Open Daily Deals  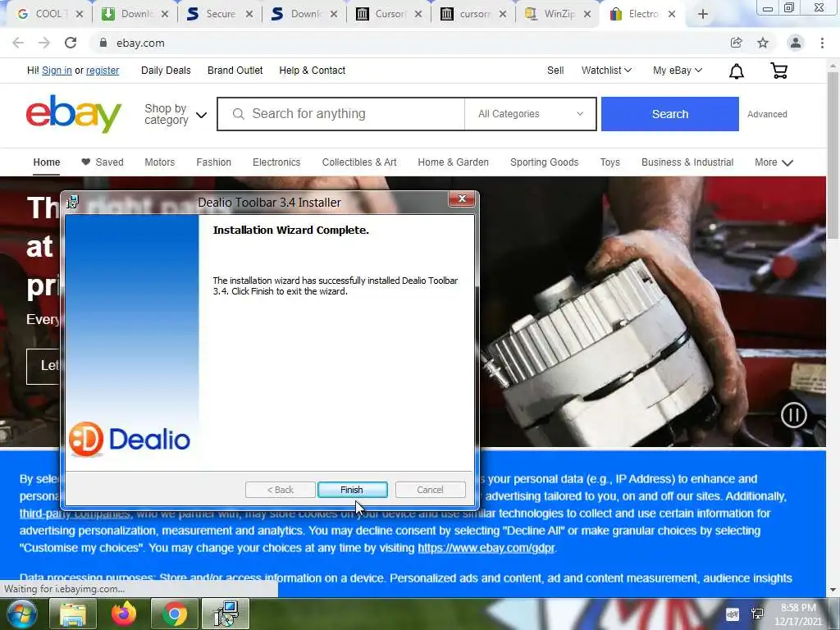coord(166,71)
